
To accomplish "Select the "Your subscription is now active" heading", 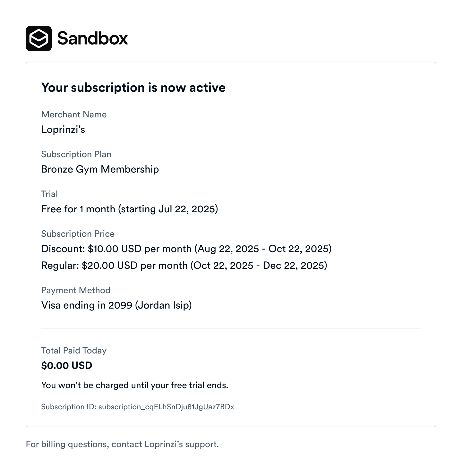I will coord(133,88).
